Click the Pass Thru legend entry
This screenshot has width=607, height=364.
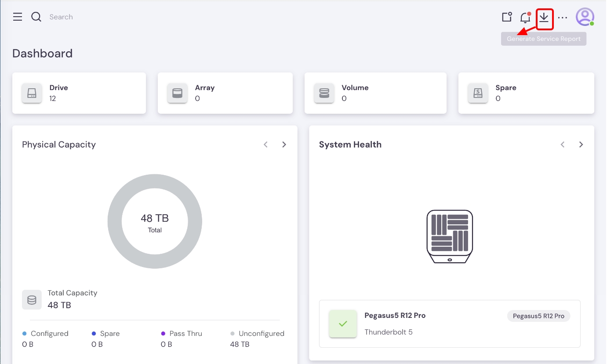[x=182, y=334]
